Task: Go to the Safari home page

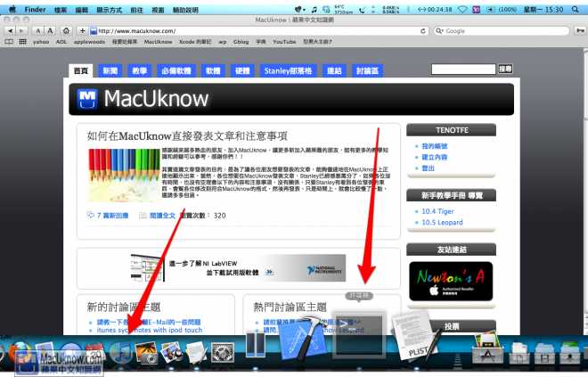Action: pyautogui.click(x=66, y=31)
